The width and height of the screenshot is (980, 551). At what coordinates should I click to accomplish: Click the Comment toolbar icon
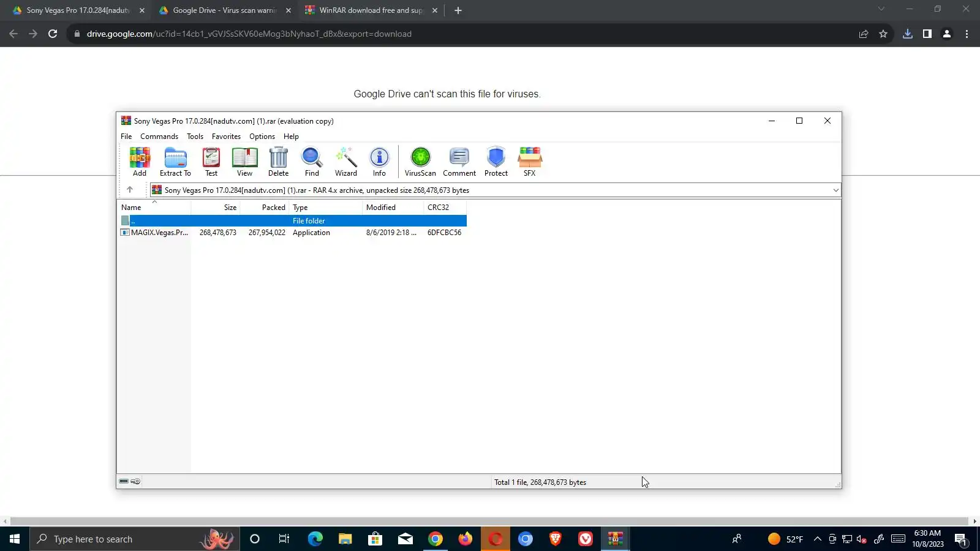click(x=459, y=162)
